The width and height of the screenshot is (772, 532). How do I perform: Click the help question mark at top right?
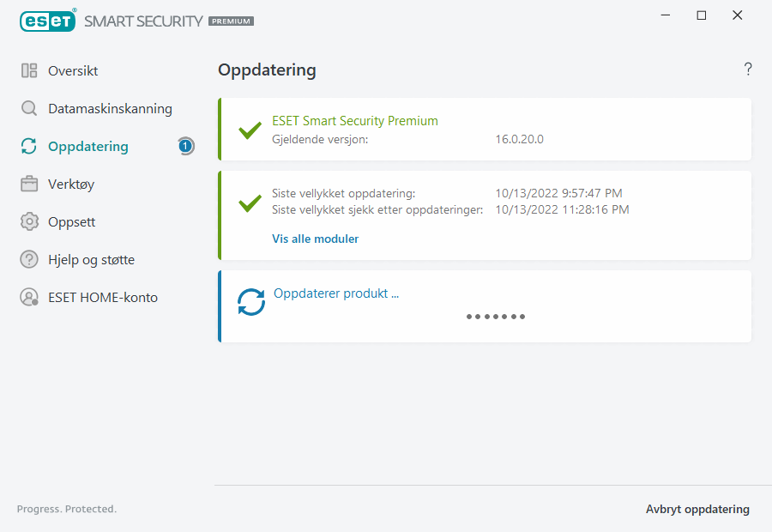748,70
